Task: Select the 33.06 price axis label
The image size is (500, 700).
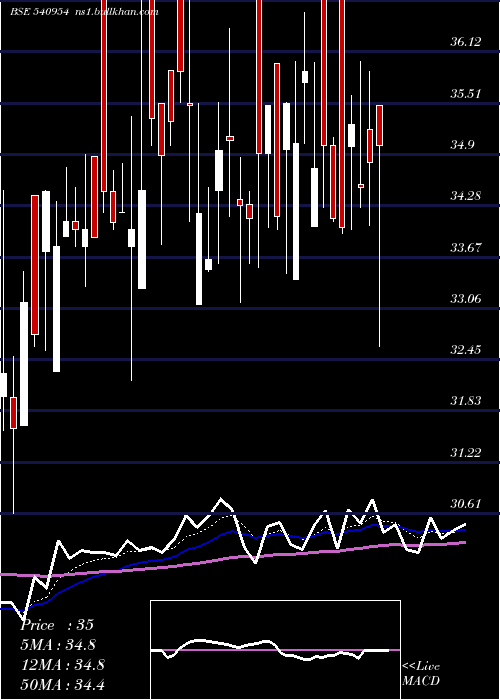Action: click(466, 298)
